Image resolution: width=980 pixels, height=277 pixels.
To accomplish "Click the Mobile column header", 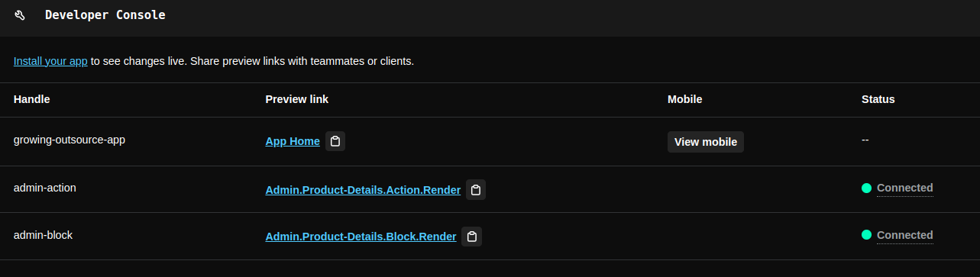I will (x=684, y=99).
